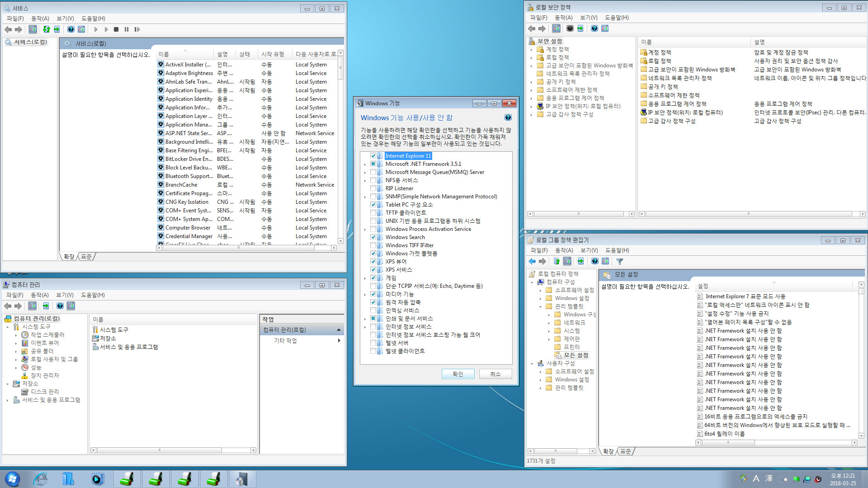Open the File menu in Services window
The image size is (868, 488).
tap(15, 19)
